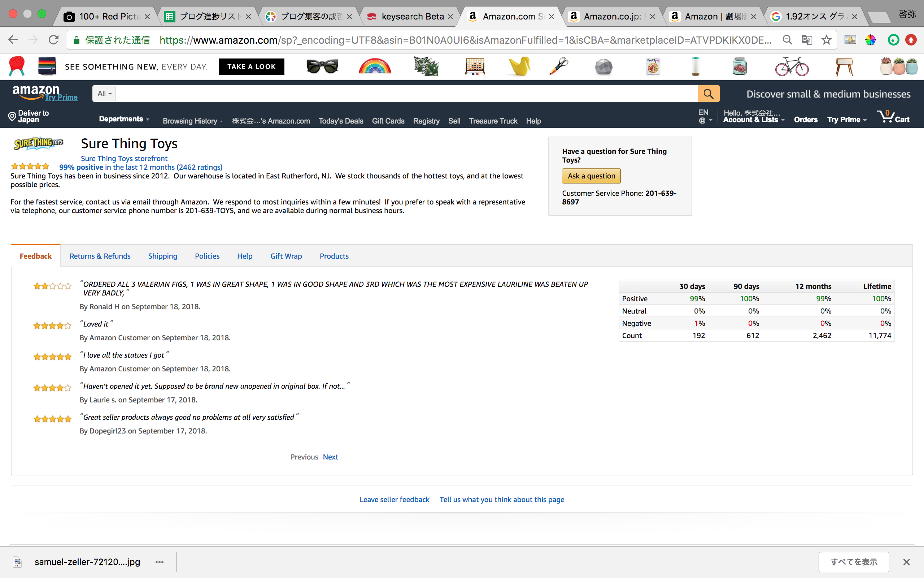Open Today's Deals in navigation

point(341,121)
